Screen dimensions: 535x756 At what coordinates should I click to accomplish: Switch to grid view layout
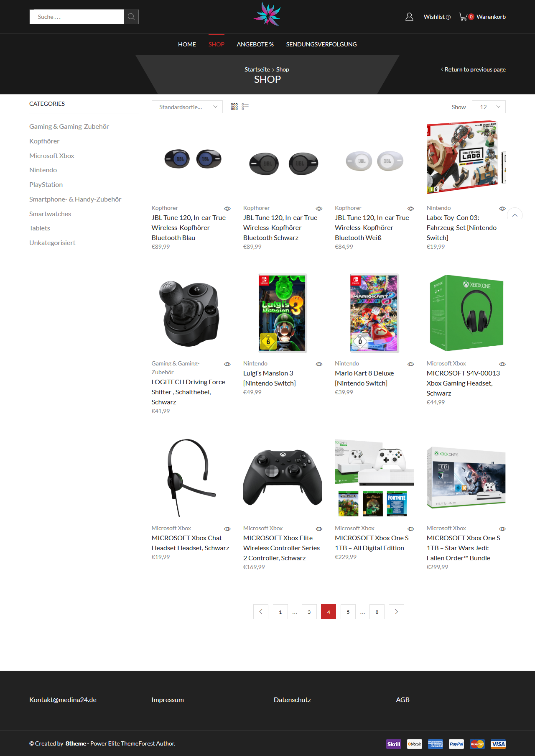coord(234,107)
